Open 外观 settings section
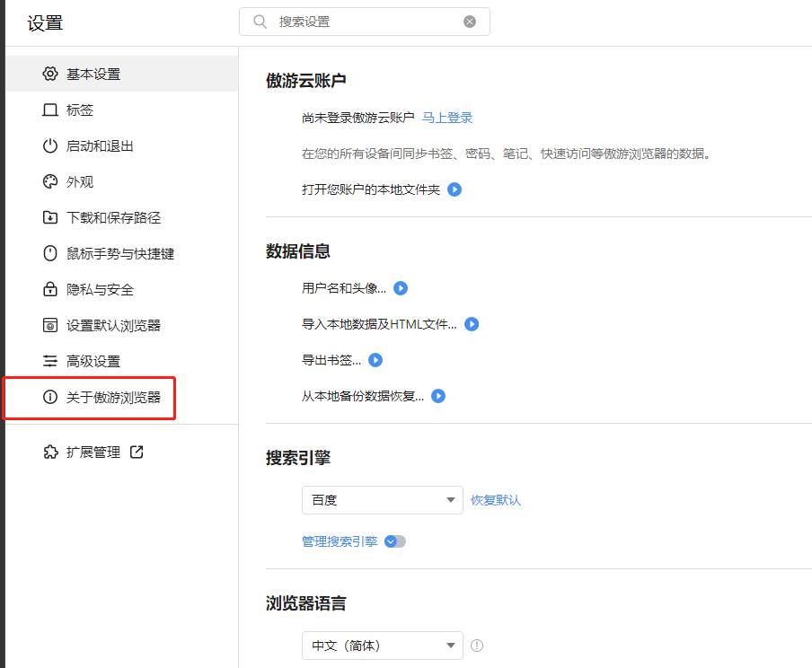The height and width of the screenshot is (668, 812). (122, 181)
